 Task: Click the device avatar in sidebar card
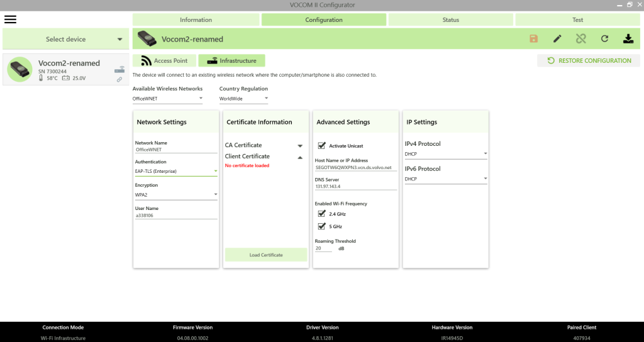coord(19,69)
